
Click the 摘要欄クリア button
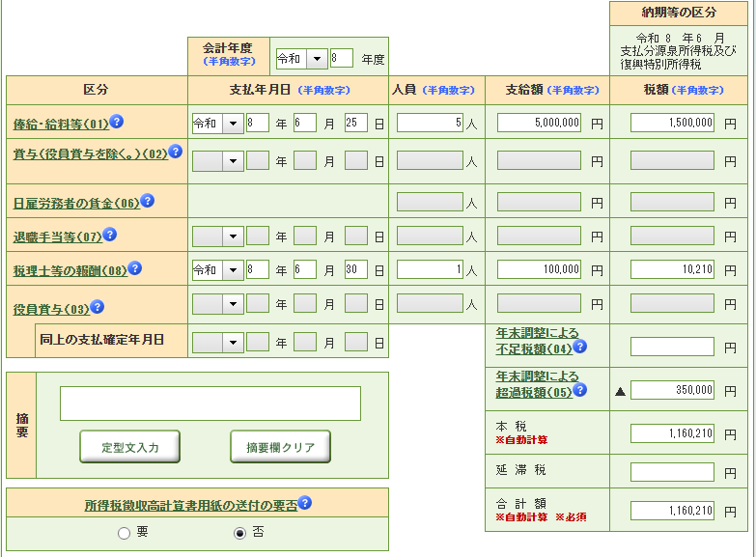(x=281, y=447)
